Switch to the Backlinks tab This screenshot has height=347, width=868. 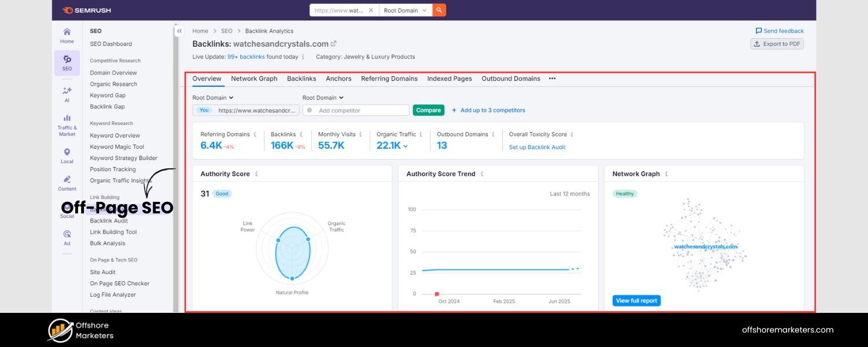tap(301, 79)
